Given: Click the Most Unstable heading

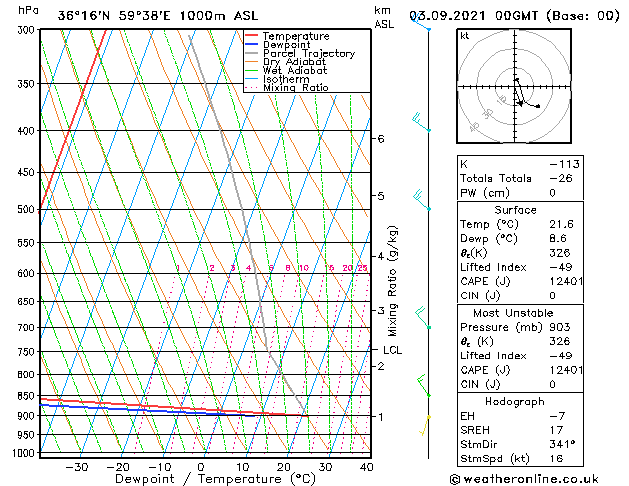Looking at the screenshot, I should tap(513, 313).
